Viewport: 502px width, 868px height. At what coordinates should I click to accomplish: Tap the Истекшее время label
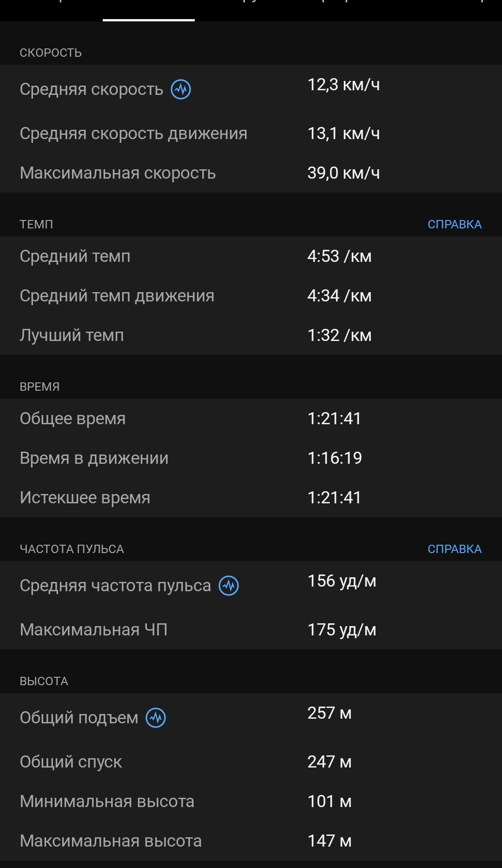click(x=85, y=498)
